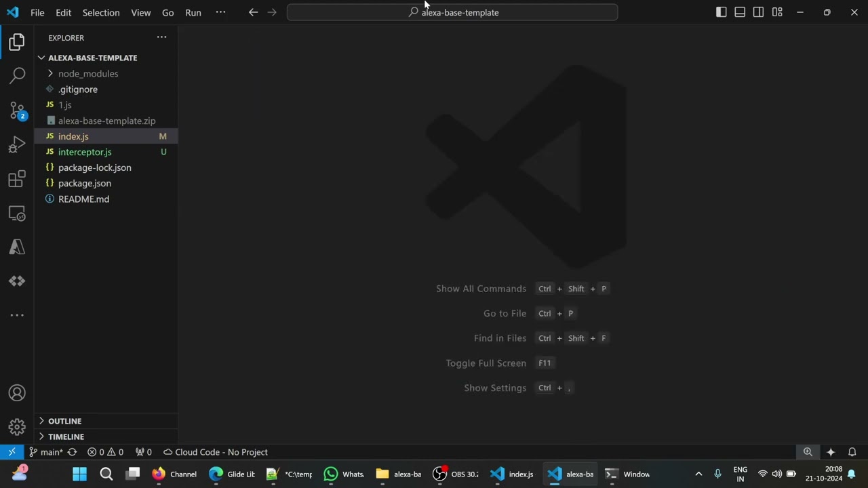Collapse the ALEXA-BASE-TEMPLATE root folder
The width and height of the screenshot is (868, 488).
pos(41,58)
